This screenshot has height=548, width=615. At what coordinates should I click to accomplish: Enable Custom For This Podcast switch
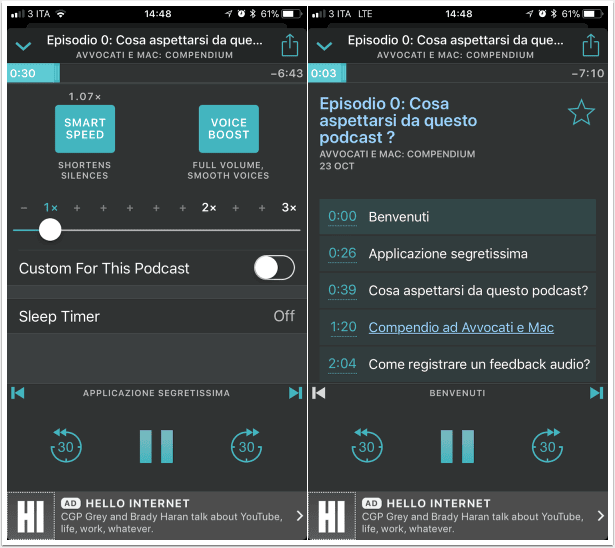tap(274, 268)
